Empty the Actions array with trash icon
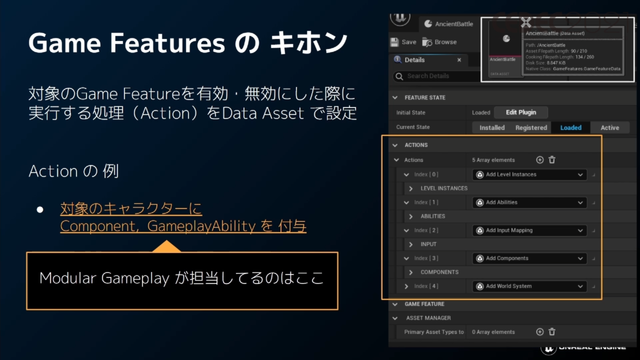 click(x=552, y=160)
